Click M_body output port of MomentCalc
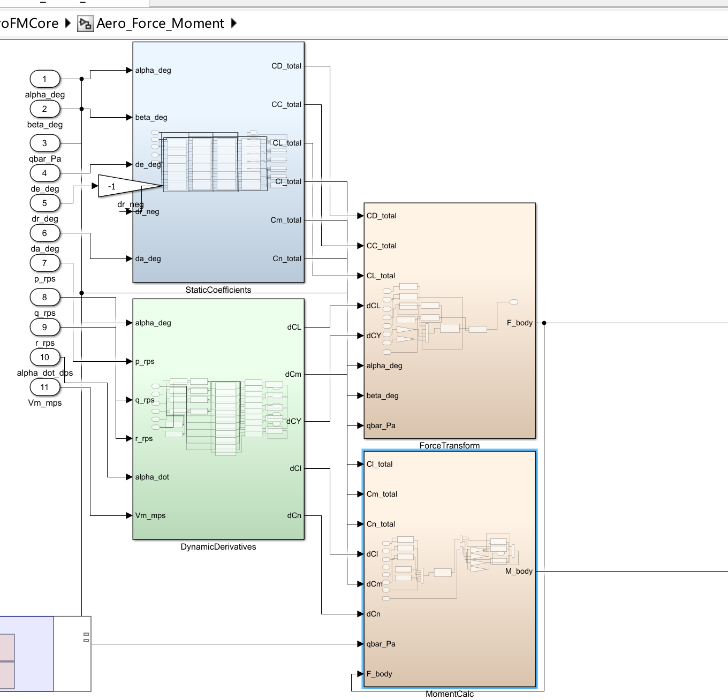Screen dimensions: 728x700 click(x=519, y=572)
